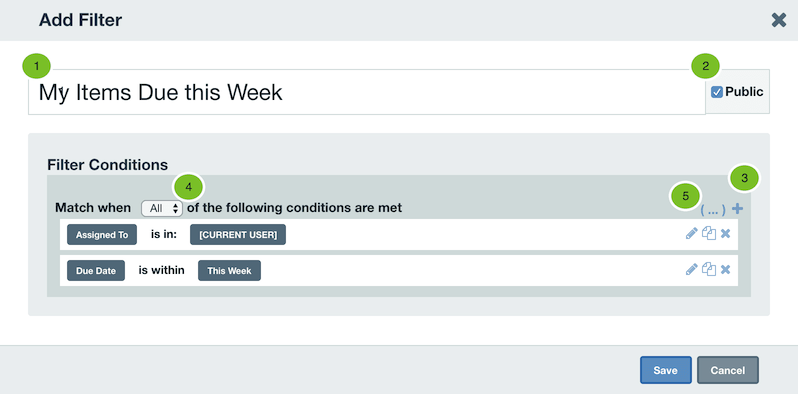Edit the Assigned To condition with pencil icon

click(x=691, y=234)
